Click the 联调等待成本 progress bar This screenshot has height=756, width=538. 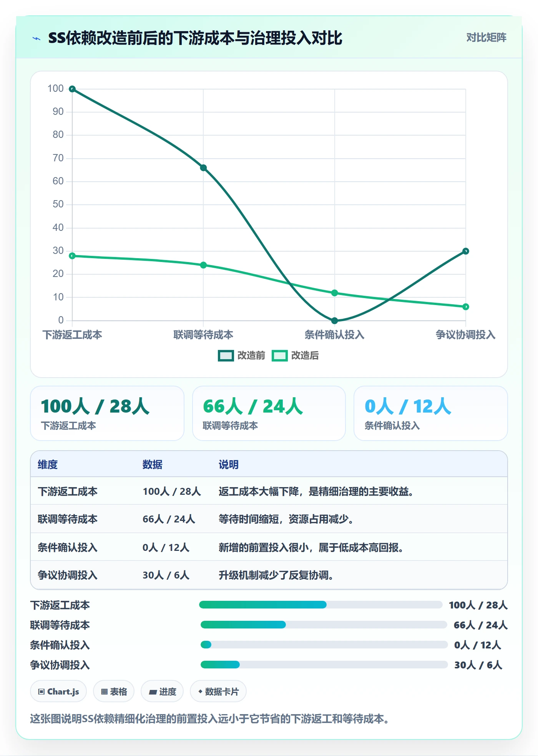tap(324, 625)
